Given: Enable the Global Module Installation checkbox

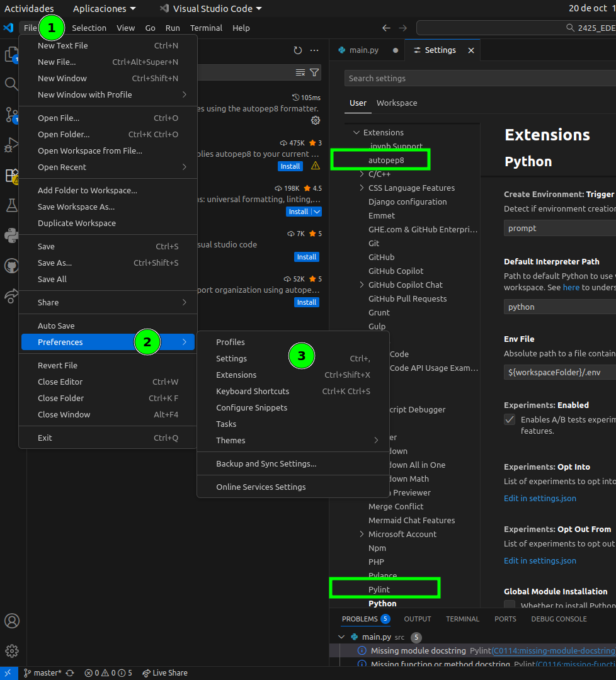Looking at the screenshot, I should pos(509,605).
